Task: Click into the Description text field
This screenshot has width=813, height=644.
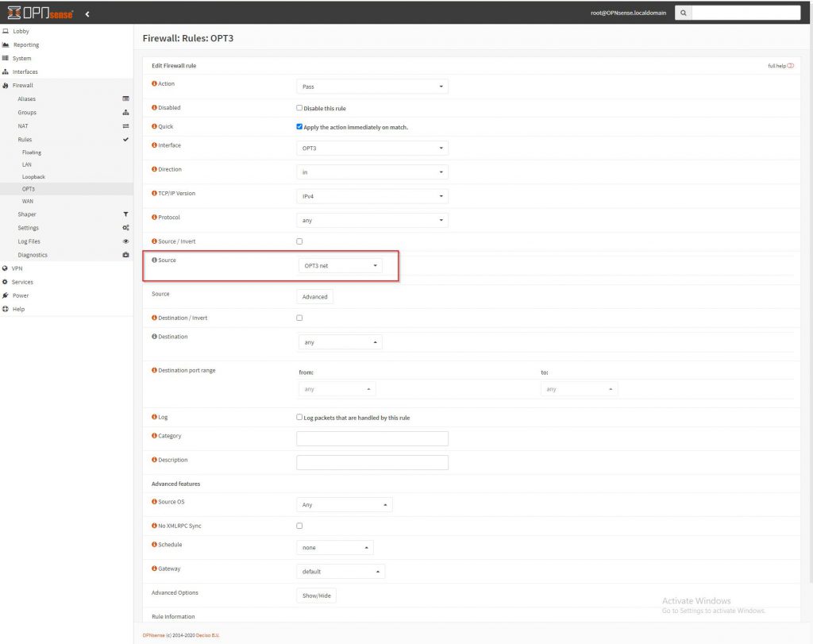Action: point(372,462)
